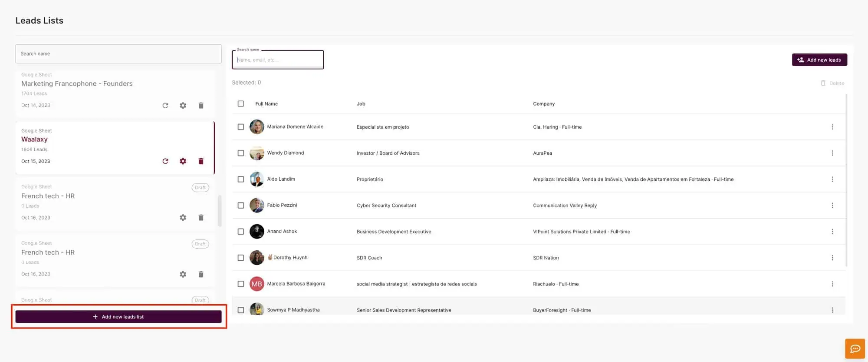
Task: Click the Add new leads button
Action: [819, 60]
